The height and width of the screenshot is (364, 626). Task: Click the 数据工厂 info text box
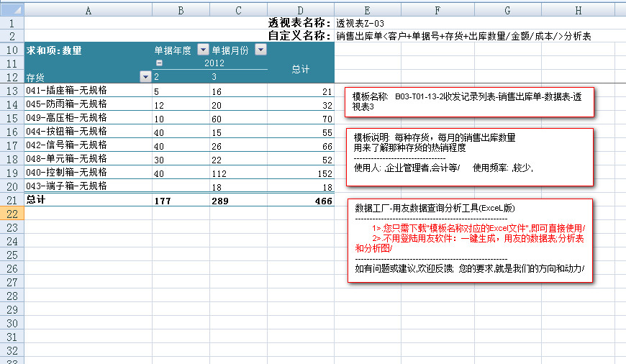pos(468,240)
